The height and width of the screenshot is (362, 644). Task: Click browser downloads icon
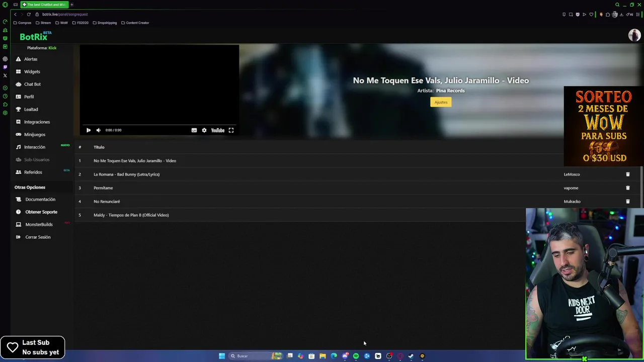click(621, 15)
